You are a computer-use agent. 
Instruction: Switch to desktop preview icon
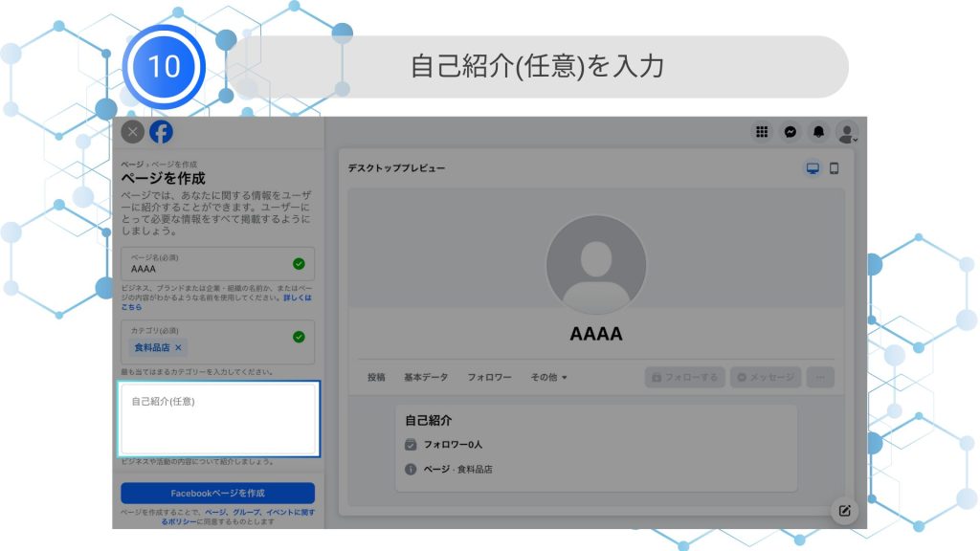813,168
